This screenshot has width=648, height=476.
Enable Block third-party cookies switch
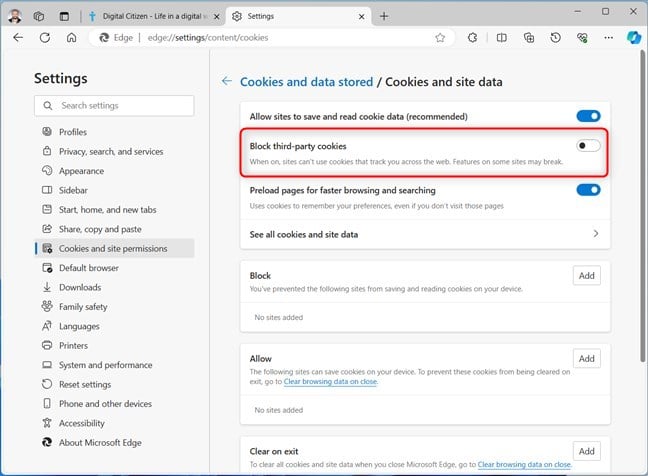pyautogui.click(x=588, y=145)
